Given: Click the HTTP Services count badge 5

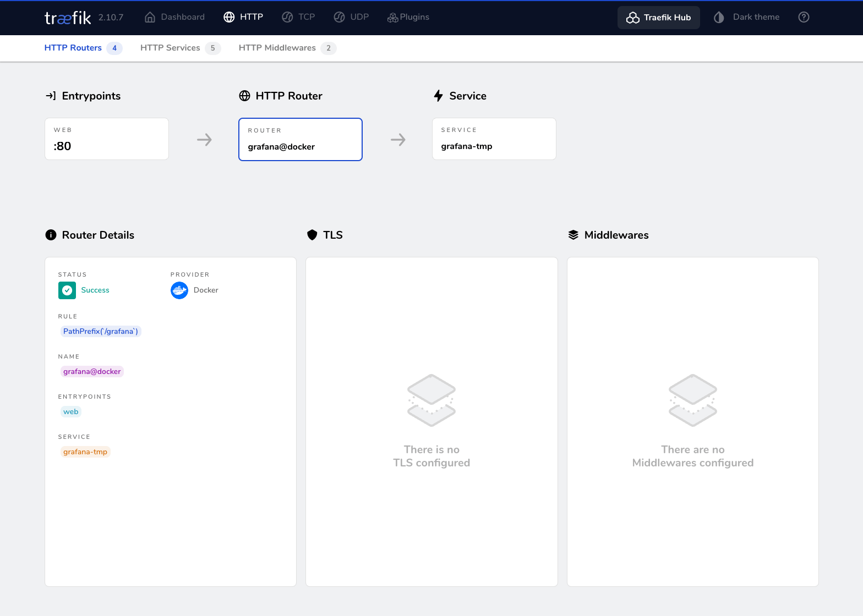Looking at the screenshot, I should click(213, 48).
